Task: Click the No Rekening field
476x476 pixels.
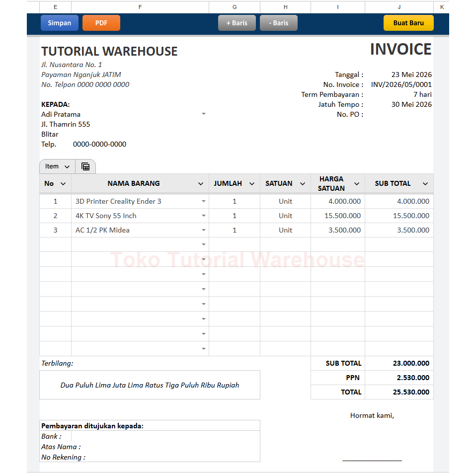Action: [x=165, y=457]
